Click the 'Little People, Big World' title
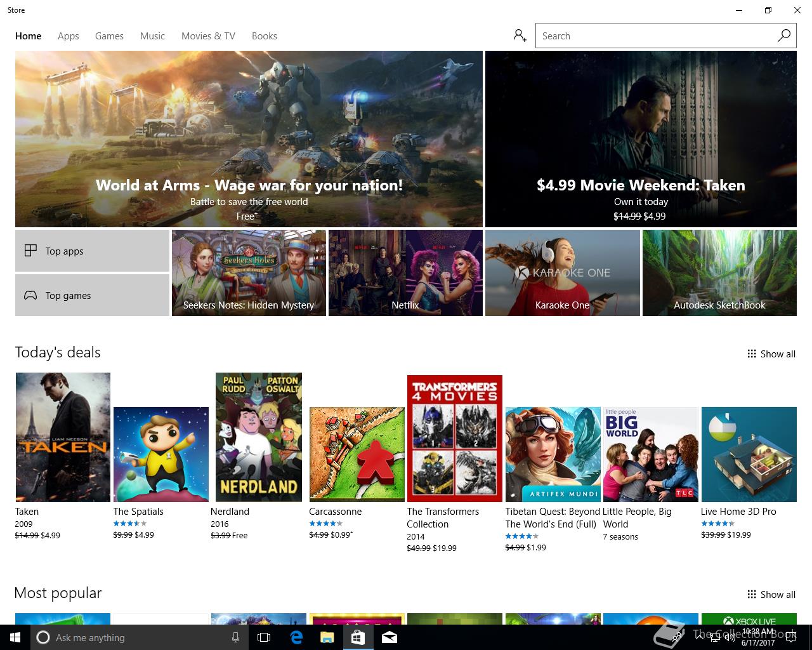This screenshot has height=650, width=812. click(x=638, y=518)
